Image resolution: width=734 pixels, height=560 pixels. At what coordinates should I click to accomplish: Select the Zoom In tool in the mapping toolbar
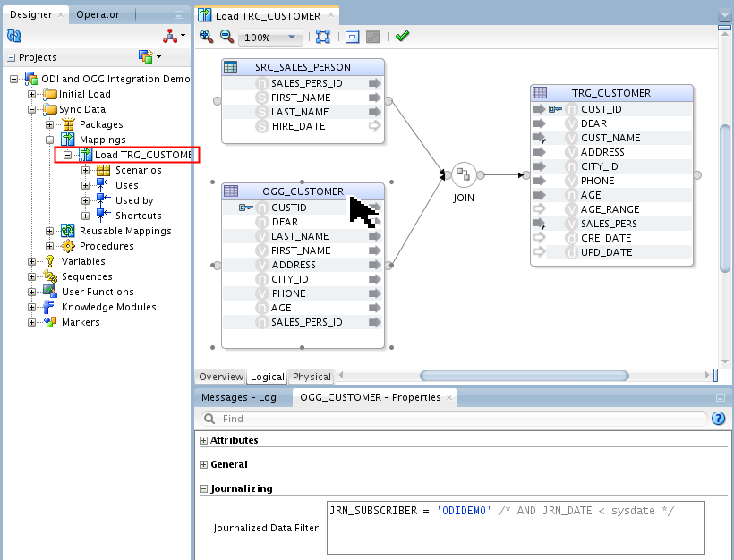(x=204, y=37)
